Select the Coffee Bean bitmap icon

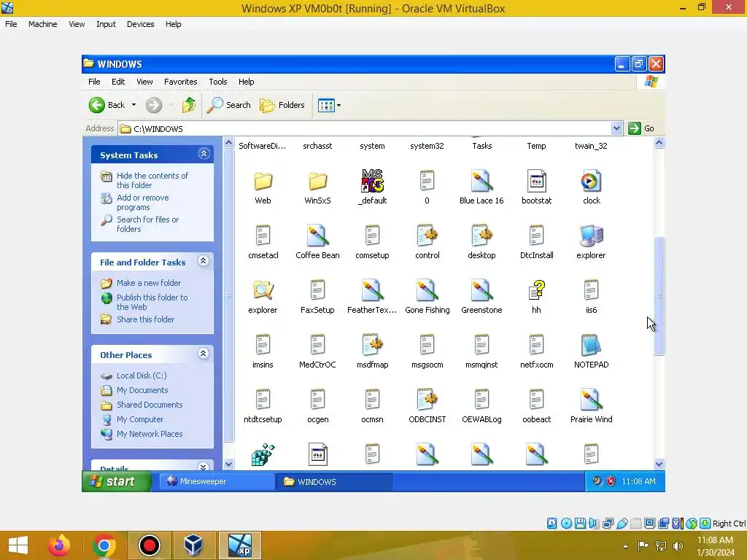click(317, 236)
